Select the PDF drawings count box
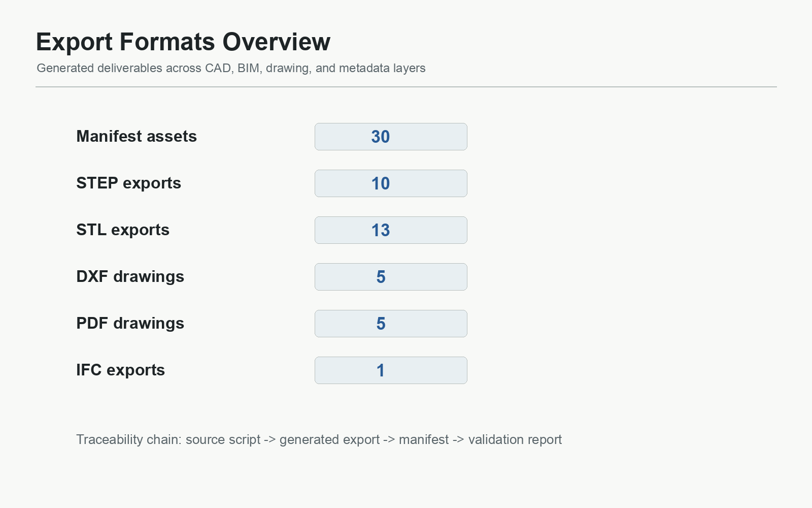 (391, 324)
